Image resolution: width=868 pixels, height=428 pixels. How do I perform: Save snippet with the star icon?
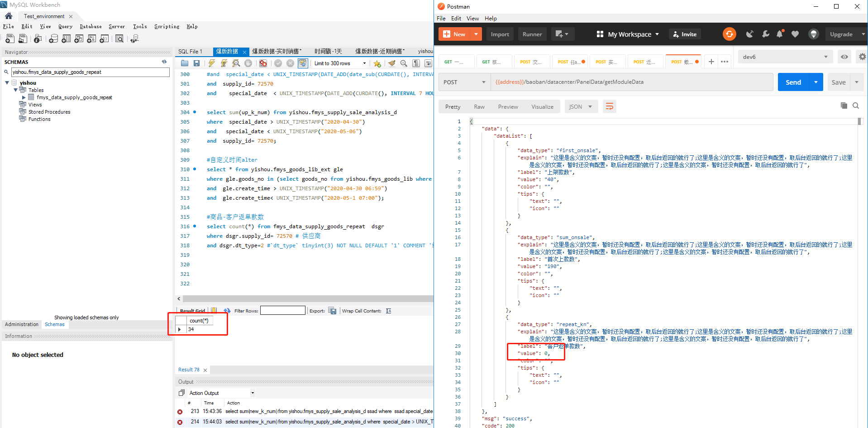(x=377, y=63)
